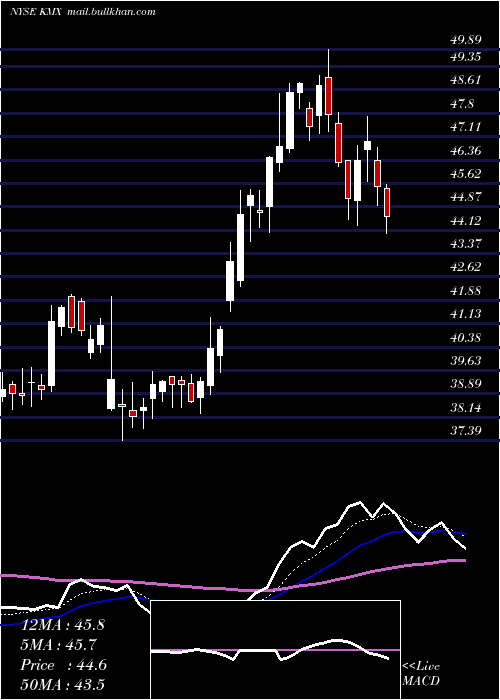
Task: Click the mail.bullkhan.com watermark text
Action: [x=112, y=12]
